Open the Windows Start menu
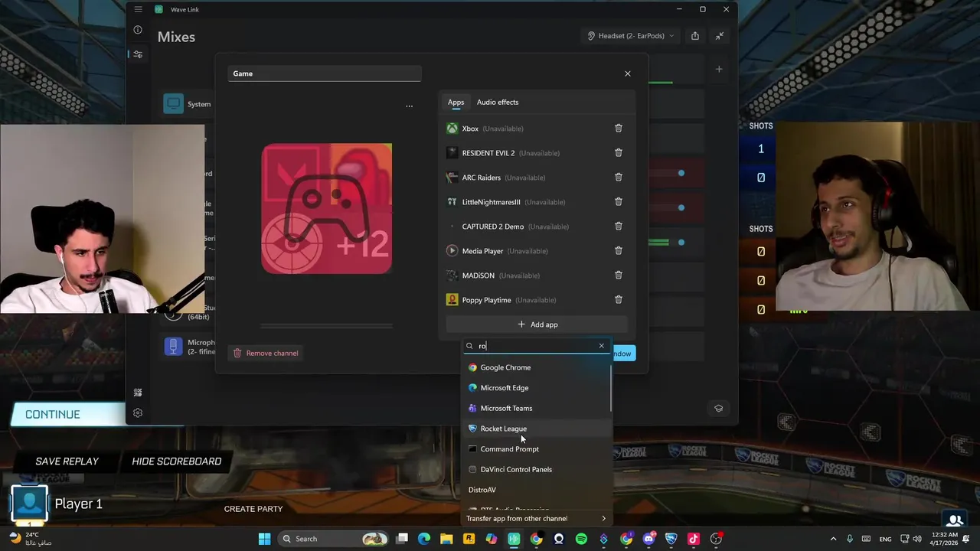980x551 pixels. pos(264,539)
